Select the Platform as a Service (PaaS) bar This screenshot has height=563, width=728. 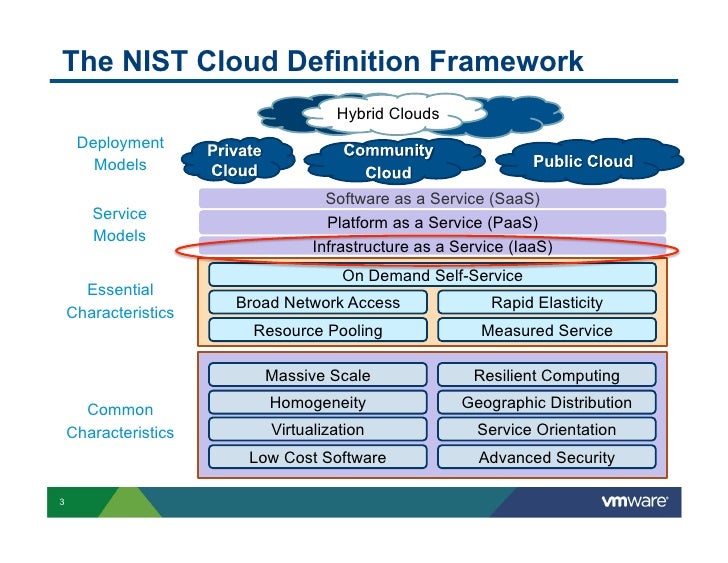(433, 222)
